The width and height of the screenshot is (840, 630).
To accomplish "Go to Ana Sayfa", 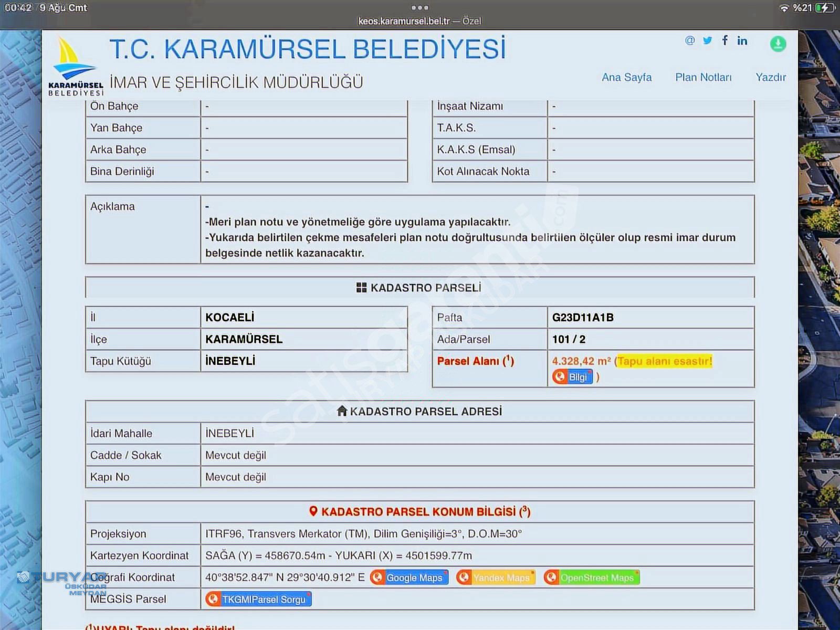I will coord(626,77).
